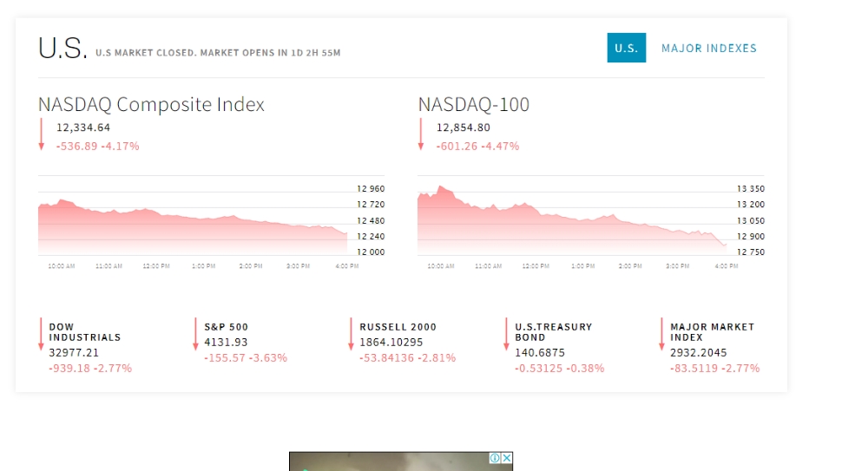This screenshot has height=471, width=868.
Task: Select the market closed status message
Action: (218, 53)
